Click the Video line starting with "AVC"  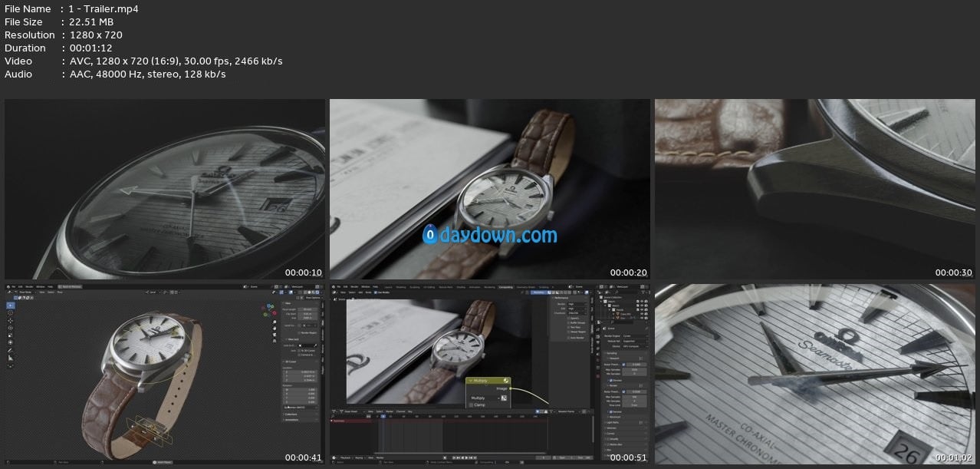tap(176, 61)
